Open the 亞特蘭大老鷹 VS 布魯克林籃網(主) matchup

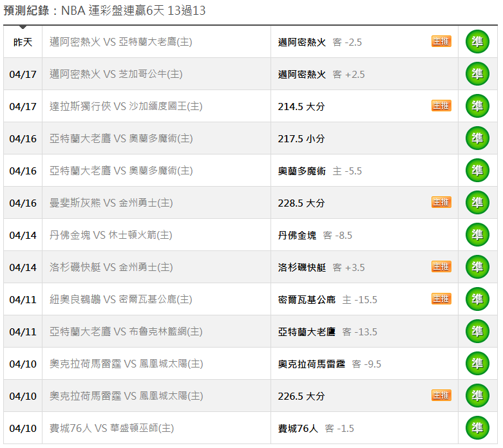(126, 331)
